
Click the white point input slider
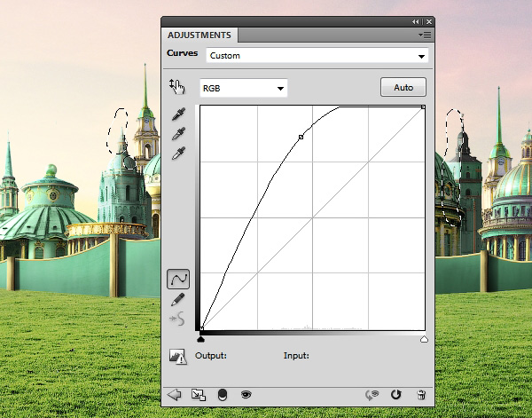tap(424, 339)
